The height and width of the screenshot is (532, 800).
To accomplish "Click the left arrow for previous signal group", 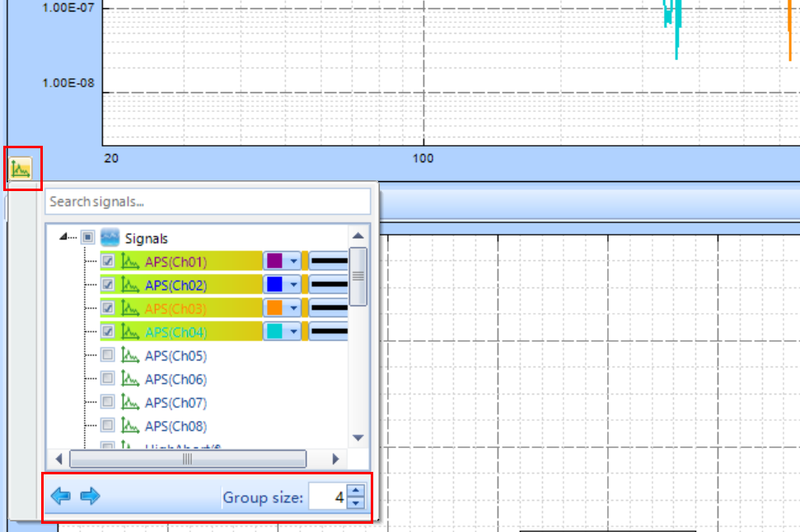I will (61, 497).
